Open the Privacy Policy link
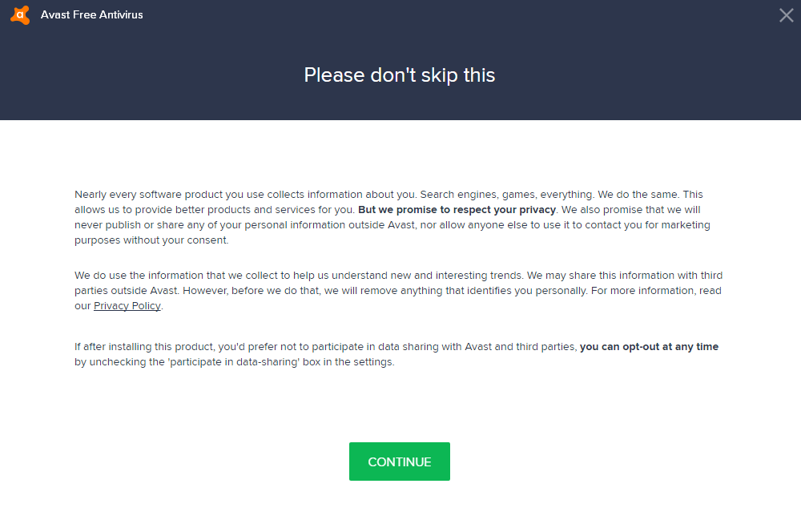Screen dimensions: 801x532 (127, 306)
